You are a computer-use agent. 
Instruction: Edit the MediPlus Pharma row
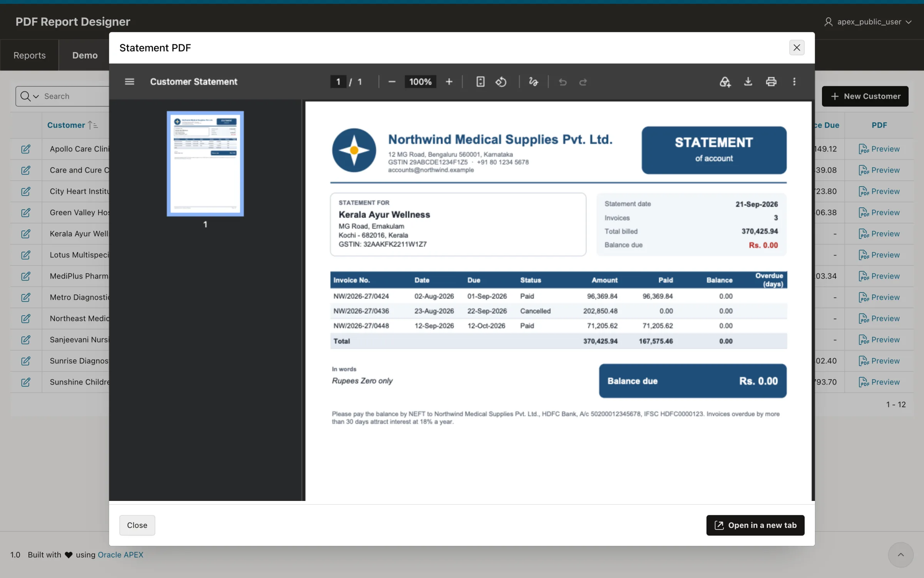pyautogui.click(x=26, y=276)
